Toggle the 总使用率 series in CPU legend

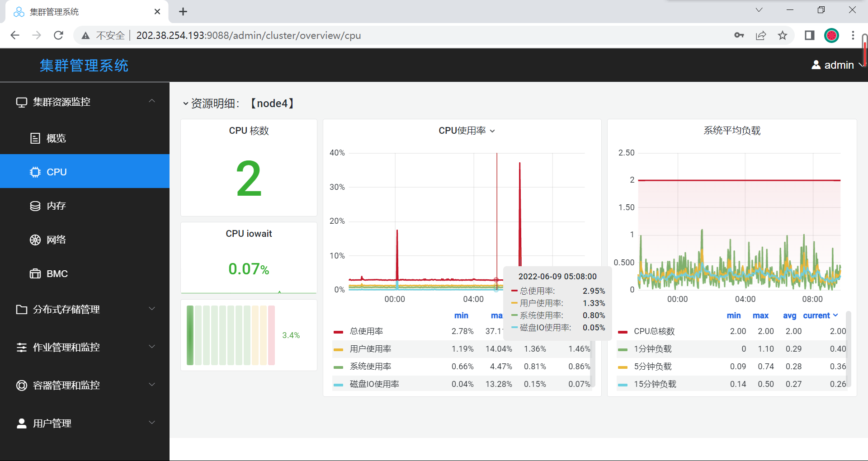pos(366,331)
